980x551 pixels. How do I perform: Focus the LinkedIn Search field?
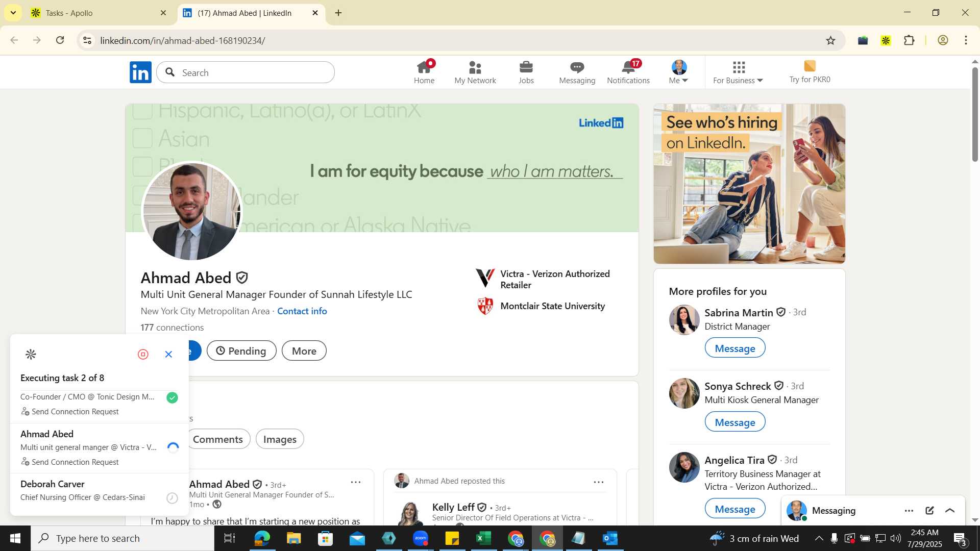(246, 72)
